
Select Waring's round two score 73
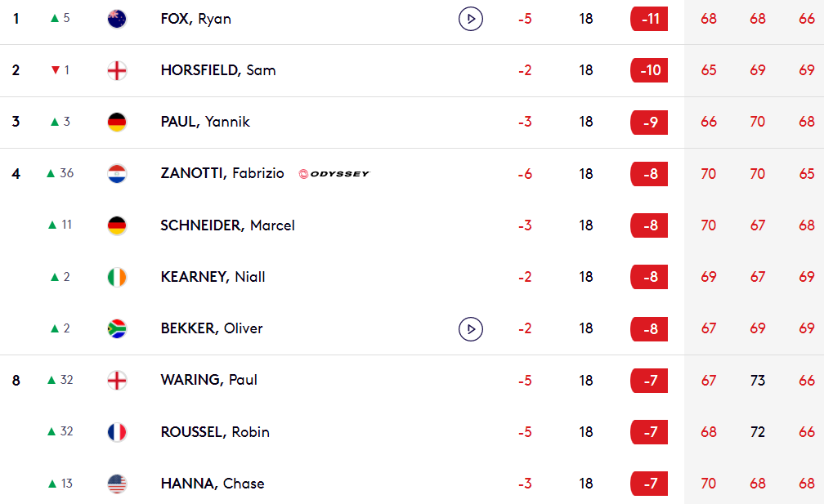(x=757, y=380)
